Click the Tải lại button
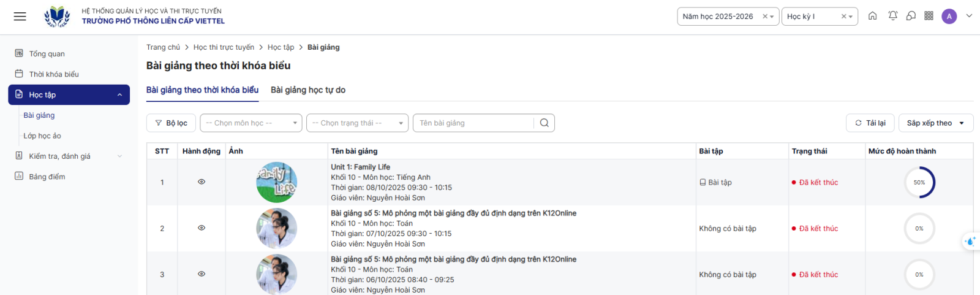The image size is (980, 295). (870, 123)
